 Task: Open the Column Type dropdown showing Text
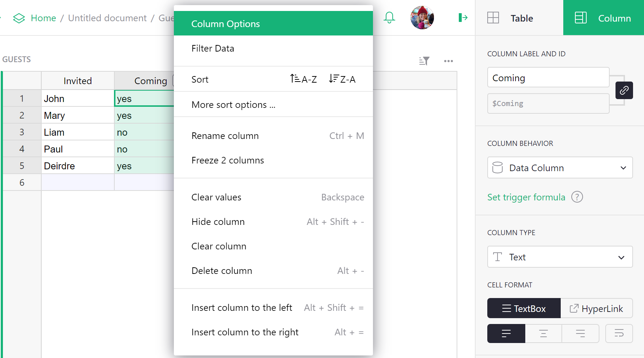[560, 257]
